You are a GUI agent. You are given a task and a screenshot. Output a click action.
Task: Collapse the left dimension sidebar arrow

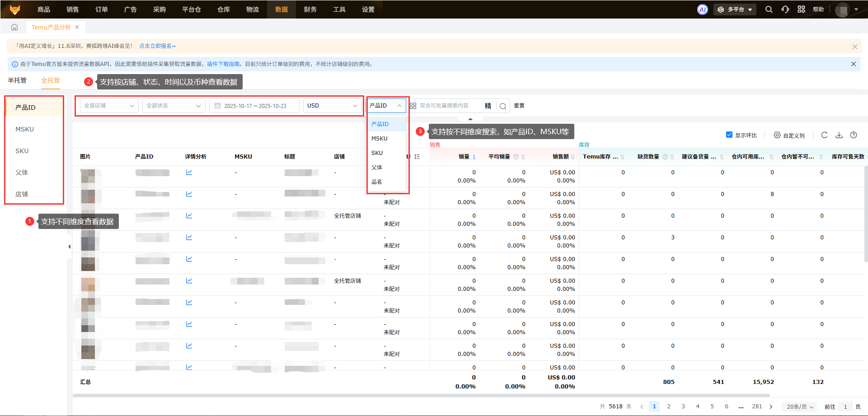pyautogui.click(x=69, y=247)
